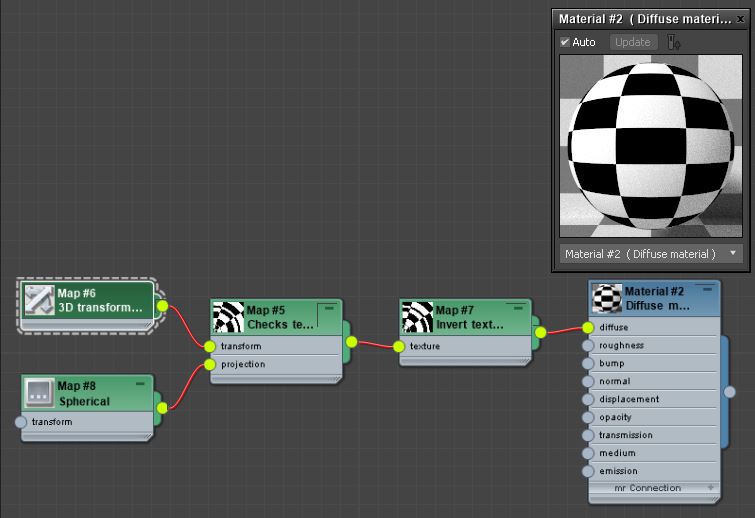This screenshot has width=755, height=518.
Task: Click the Map #5 Checks output socket
Action: (351, 341)
